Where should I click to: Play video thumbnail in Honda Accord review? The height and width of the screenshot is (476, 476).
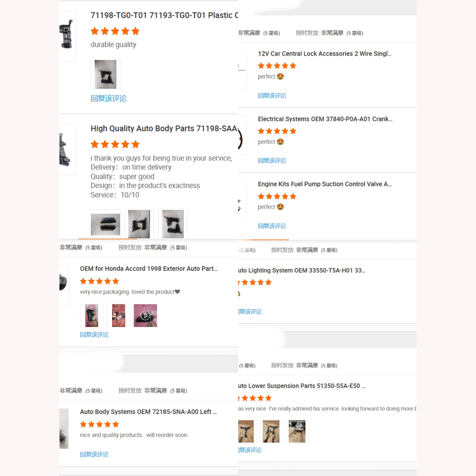point(145,315)
